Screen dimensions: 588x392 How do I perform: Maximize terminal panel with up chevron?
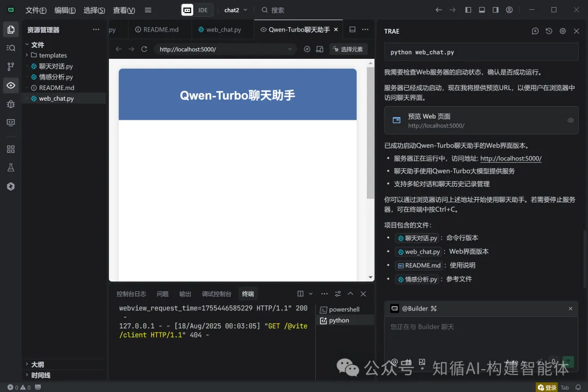tap(350, 293)
